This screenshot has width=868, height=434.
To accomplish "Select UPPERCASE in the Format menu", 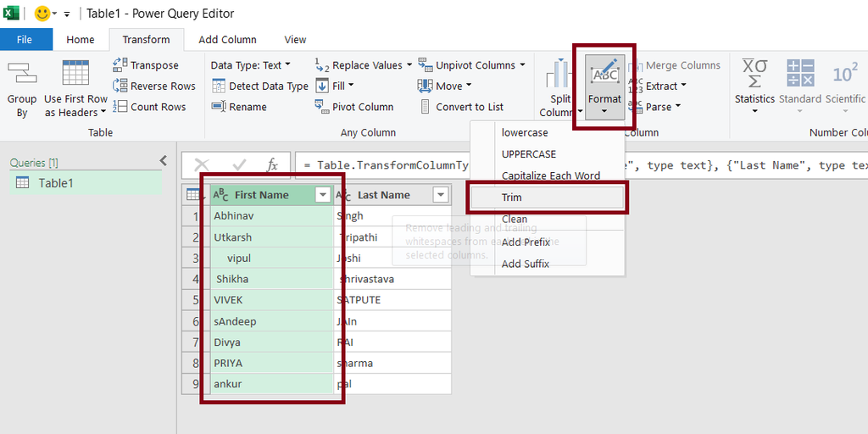I will pyautogui.click(x=529, y=154).
